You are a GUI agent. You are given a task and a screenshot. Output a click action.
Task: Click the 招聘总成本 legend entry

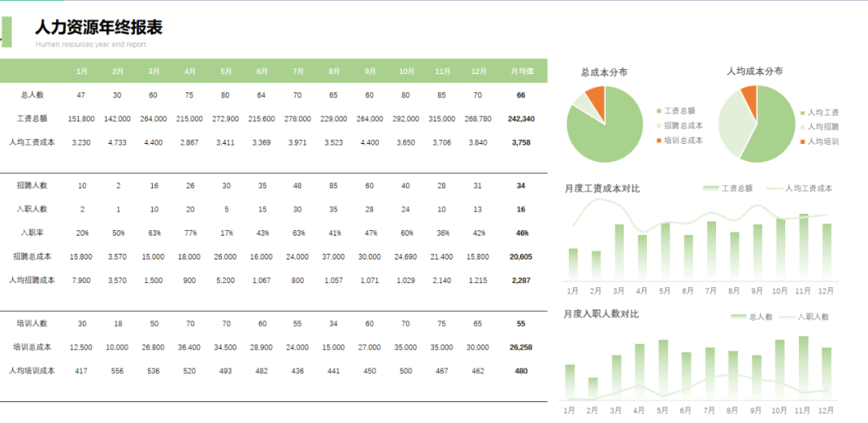tap(680, 125)
